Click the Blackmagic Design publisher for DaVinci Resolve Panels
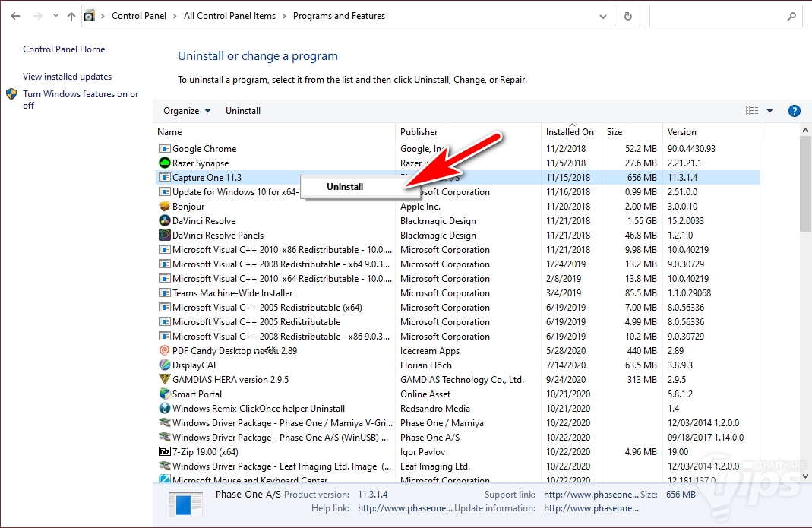Screen dimensions: 812x528 click(438, 236)
